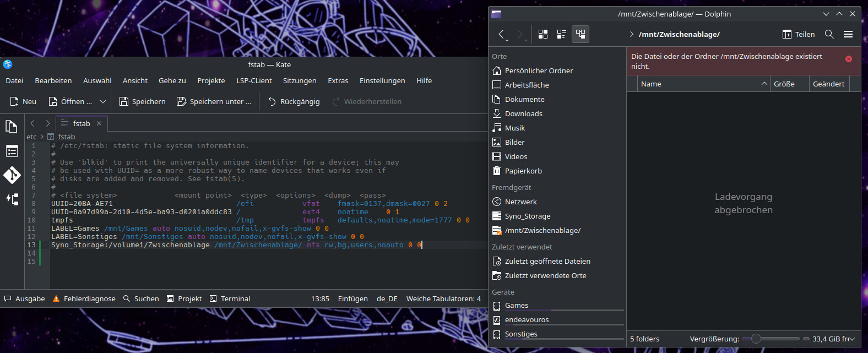Open the Sitzungen menu
This screenshot has height=353, width=868.
pos(300,80)
